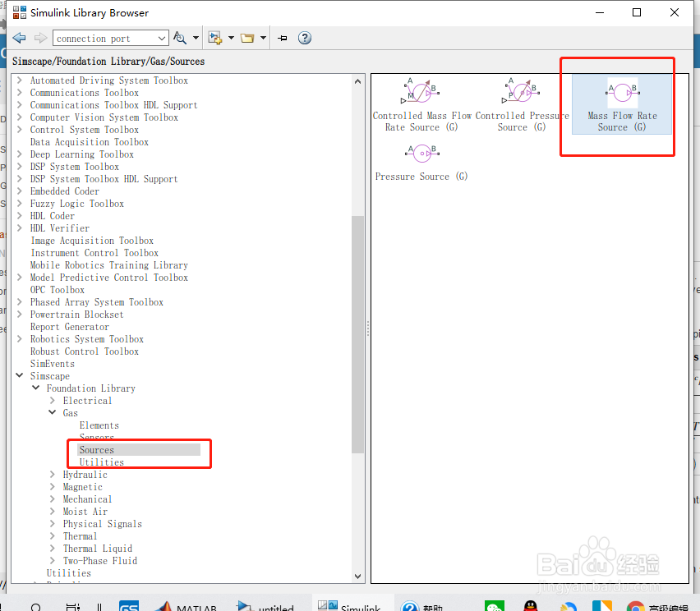Click the library tree vertical scrollbar thumb
700x611 pixels.
pyautogui.click(x=357, y=335)
